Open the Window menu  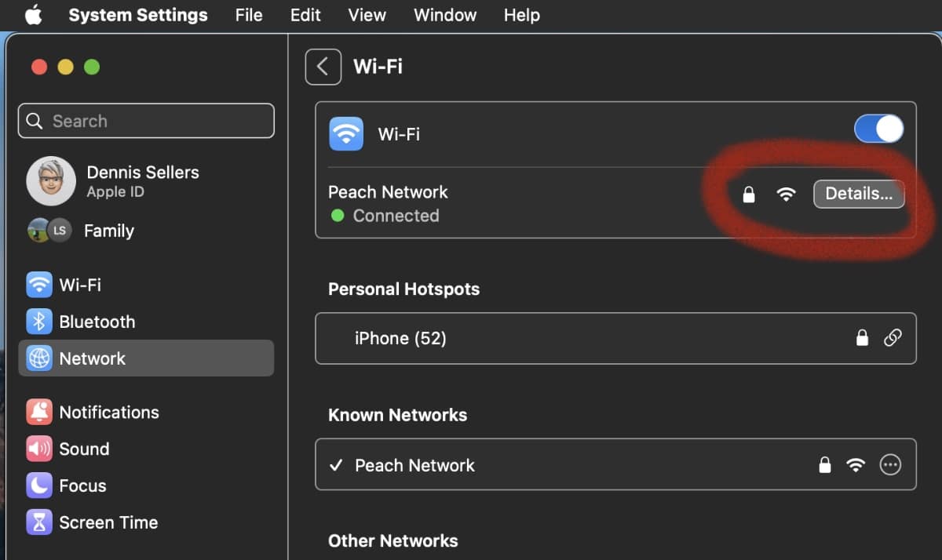[445, 15]
